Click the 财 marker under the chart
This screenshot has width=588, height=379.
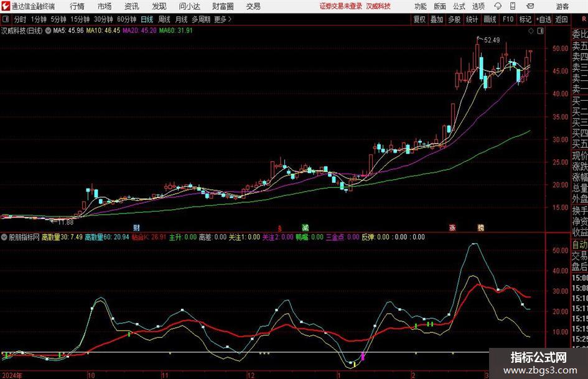136,227
